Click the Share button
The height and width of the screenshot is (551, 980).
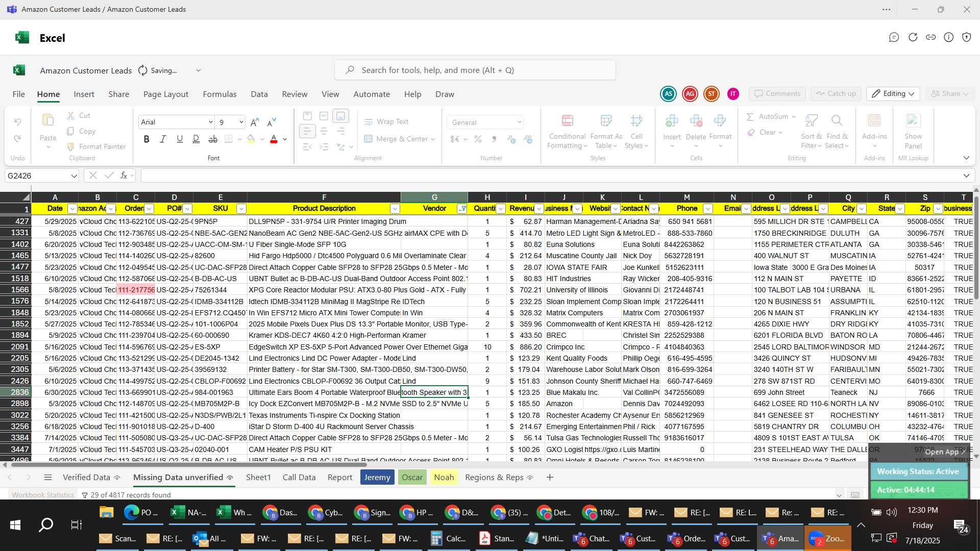pyautogui.click(x=949, y=94)
